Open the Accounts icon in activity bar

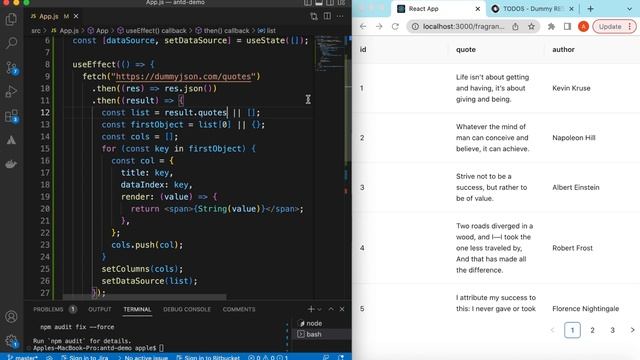11,316
